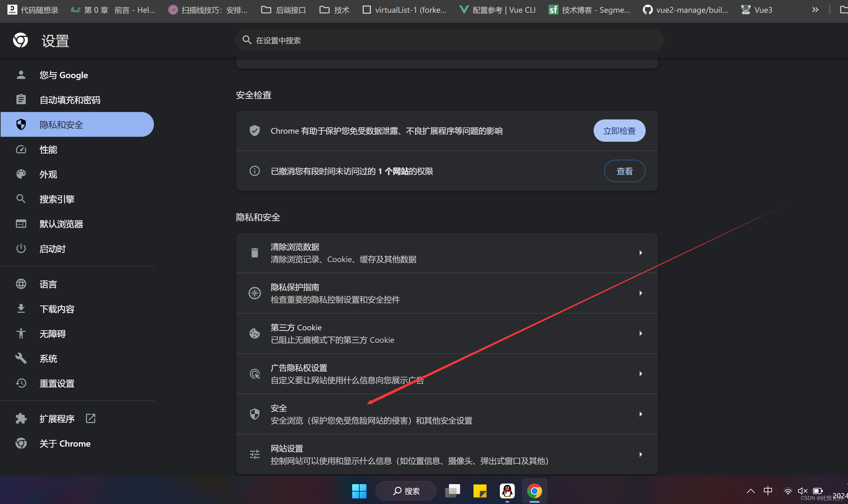The height and width of the screenshot is (504, 848).
Task: Click the sliders icon for 网站设置
Action: [x=254, y=454]
